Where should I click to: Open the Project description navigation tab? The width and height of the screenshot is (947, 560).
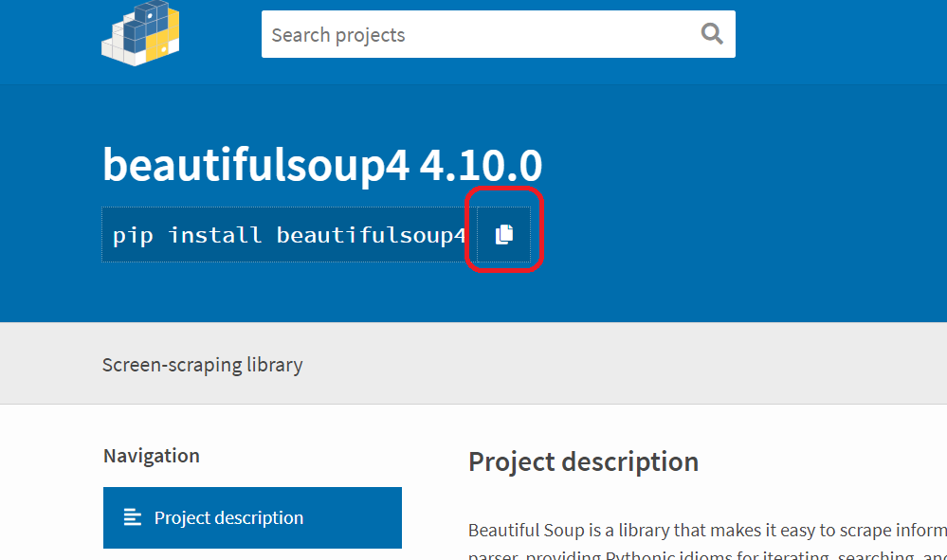point(252,517)
